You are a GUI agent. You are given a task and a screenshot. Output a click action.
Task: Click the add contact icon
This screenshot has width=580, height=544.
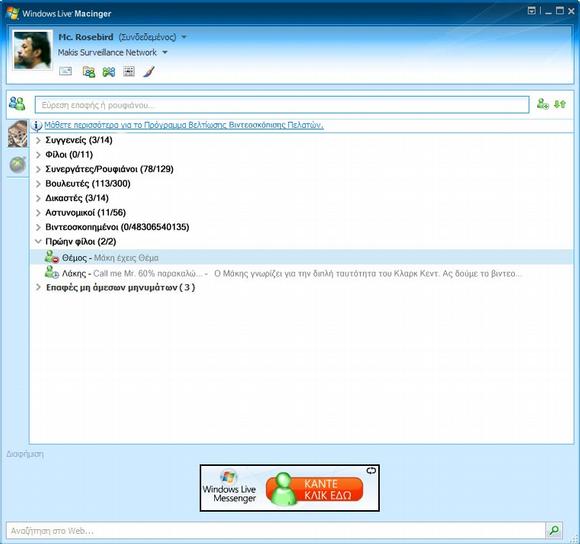[543, 104]
